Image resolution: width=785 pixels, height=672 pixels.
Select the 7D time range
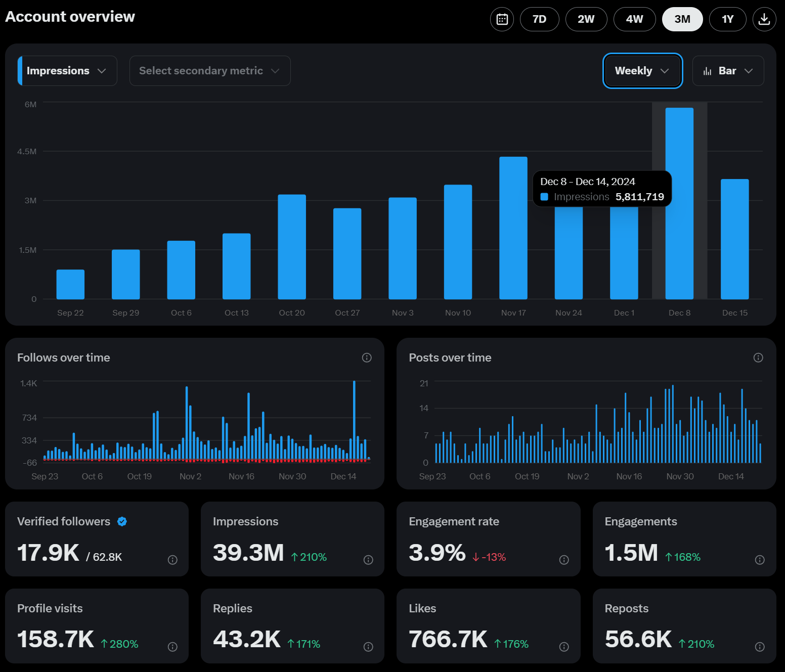click(x=539, y=19)
